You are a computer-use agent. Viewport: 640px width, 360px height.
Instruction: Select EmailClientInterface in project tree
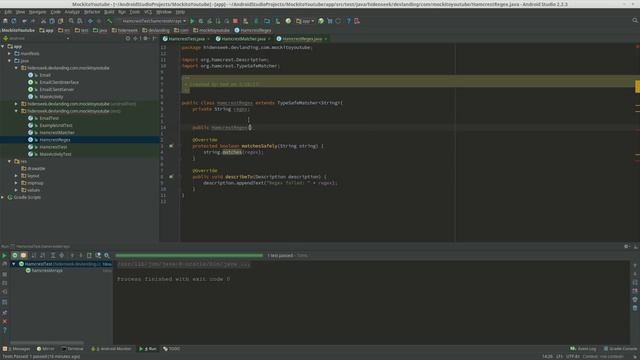(59, 82)
